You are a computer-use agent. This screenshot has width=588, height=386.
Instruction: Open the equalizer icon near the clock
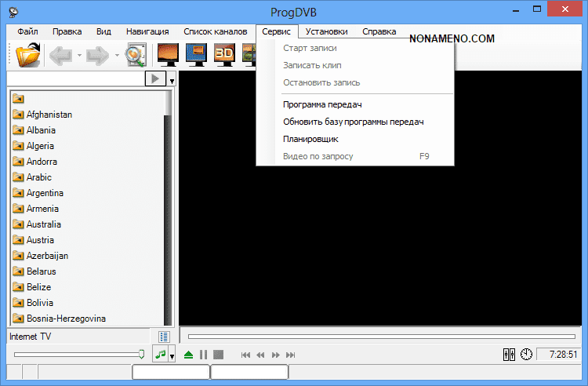[x=510, y=355]
